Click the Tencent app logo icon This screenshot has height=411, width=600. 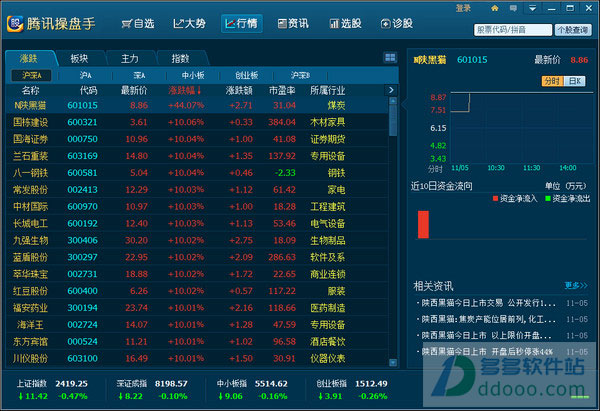coord(15,24)
